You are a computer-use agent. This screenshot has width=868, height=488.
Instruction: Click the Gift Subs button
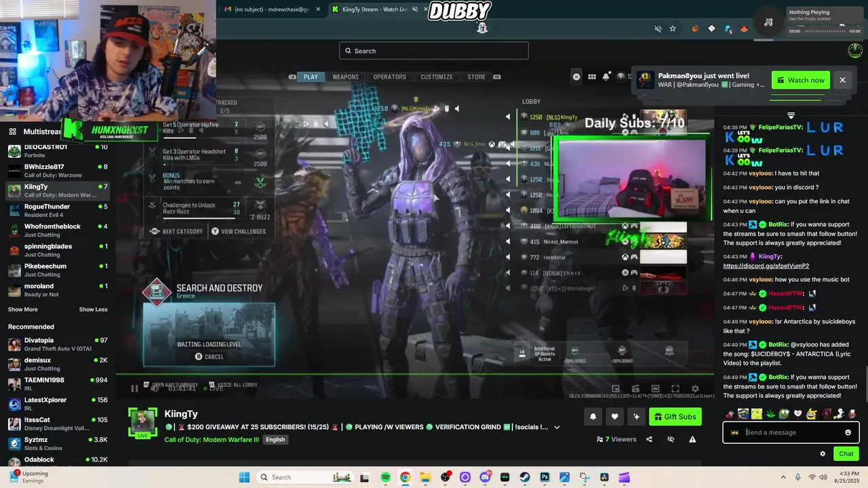[x=675, y=417]
